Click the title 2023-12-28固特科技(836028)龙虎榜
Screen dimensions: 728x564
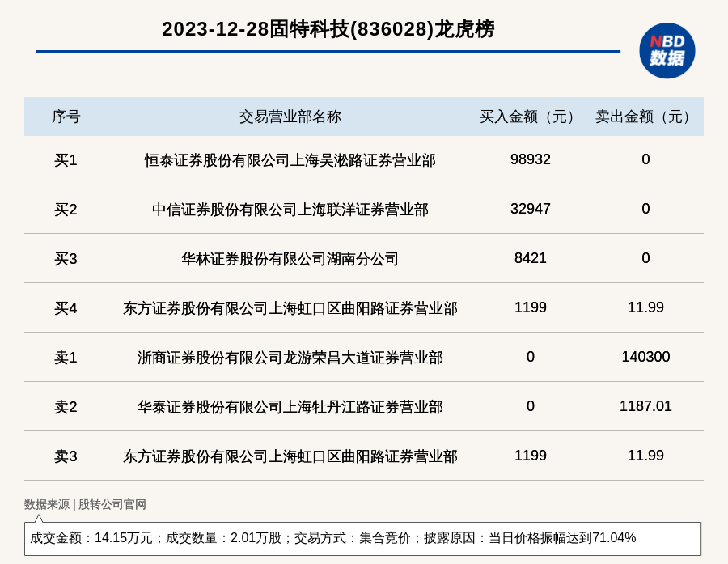(328, 29)
